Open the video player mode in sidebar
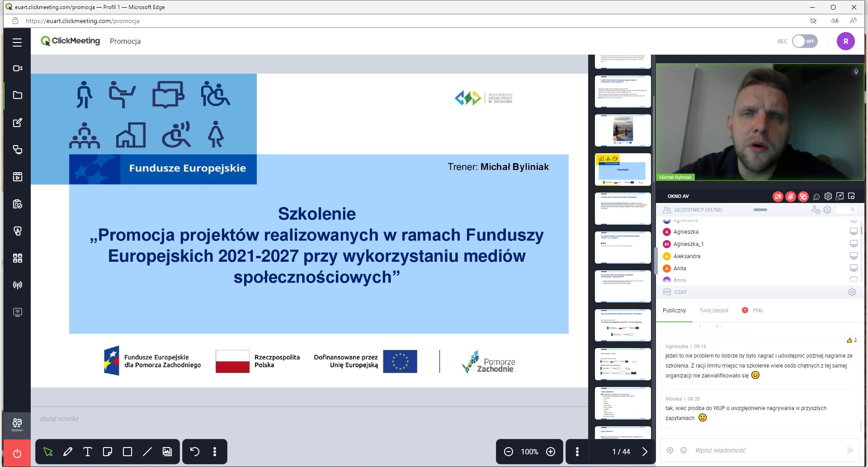 coord(17,177)
